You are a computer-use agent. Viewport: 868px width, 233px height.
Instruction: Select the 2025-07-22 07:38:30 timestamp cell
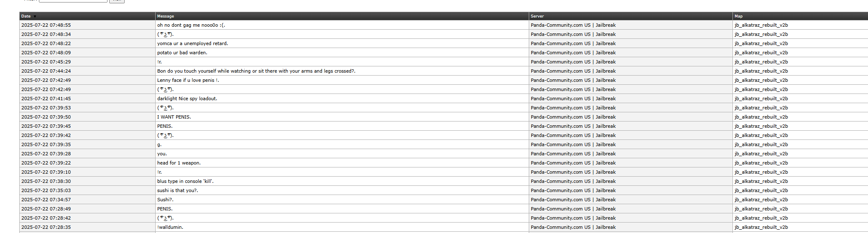click(46, 181)
